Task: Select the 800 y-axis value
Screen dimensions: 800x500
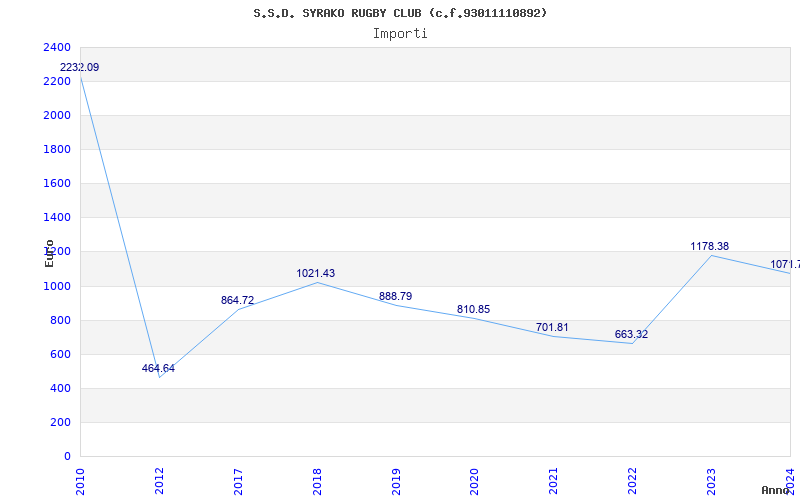Action: pos(60,320)
